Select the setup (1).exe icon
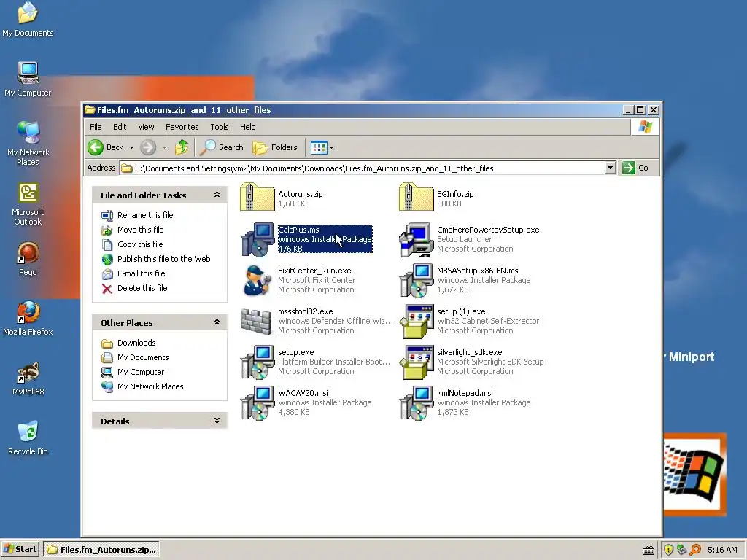 [417, 321]
